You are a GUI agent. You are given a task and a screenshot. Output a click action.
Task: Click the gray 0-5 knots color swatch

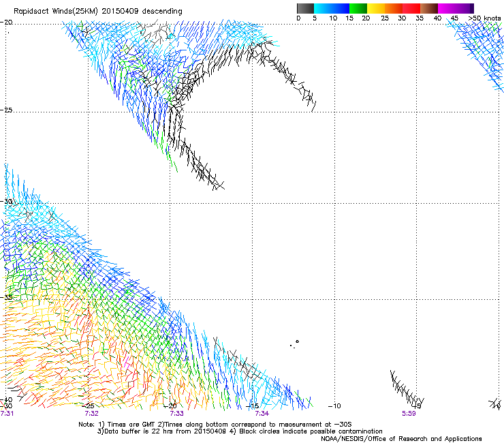click(305, 8)
